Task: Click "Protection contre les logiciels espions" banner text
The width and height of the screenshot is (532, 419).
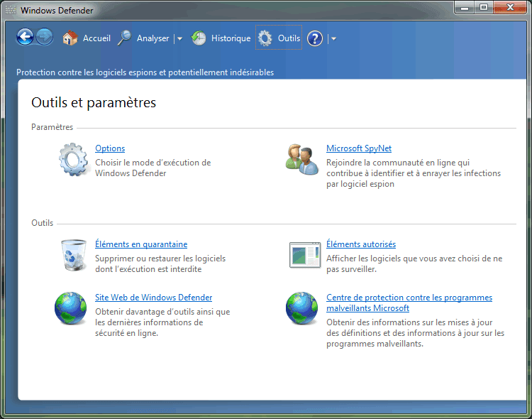Action: coord(145,72)
